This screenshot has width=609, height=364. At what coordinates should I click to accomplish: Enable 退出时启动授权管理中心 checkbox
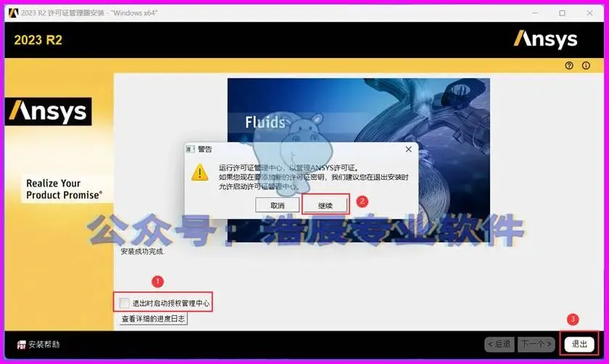124,303
